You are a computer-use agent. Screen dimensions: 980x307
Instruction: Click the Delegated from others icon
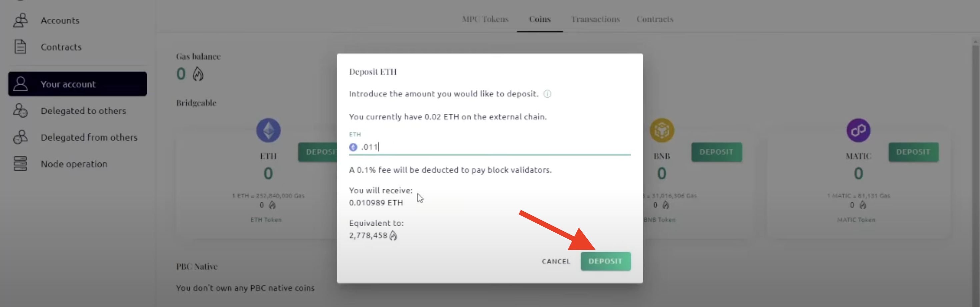click(21, 137)
